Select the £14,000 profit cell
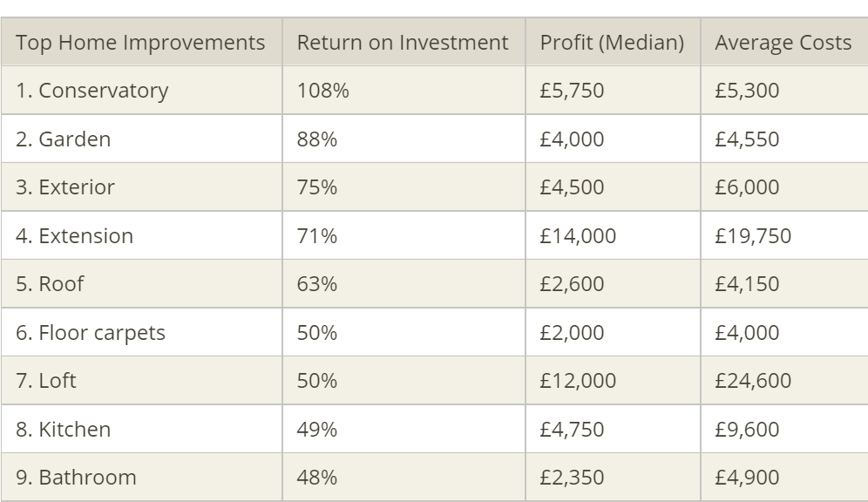 pos(578,236)
